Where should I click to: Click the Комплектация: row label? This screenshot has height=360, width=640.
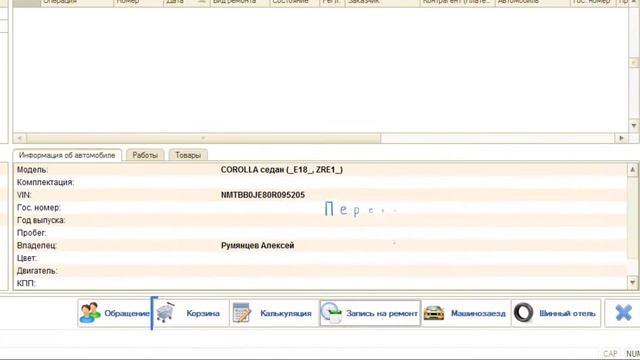tap(45, 182)
